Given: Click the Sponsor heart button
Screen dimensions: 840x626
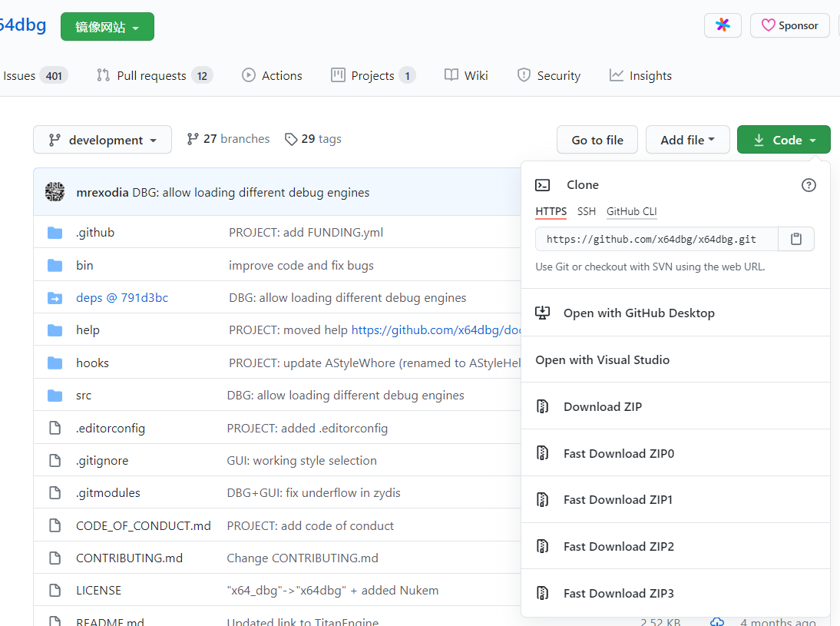Looking at the screenshot, I should pos(789,25).
